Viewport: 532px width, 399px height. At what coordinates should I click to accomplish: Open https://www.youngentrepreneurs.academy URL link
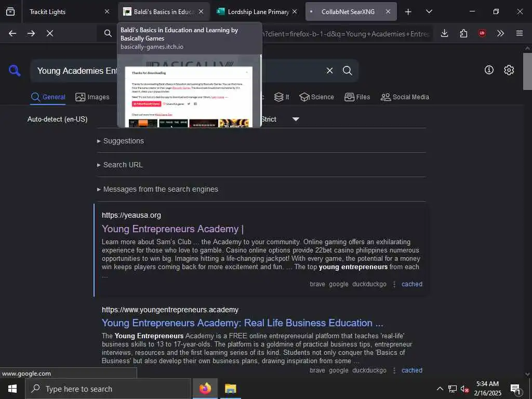coord(170,310)
